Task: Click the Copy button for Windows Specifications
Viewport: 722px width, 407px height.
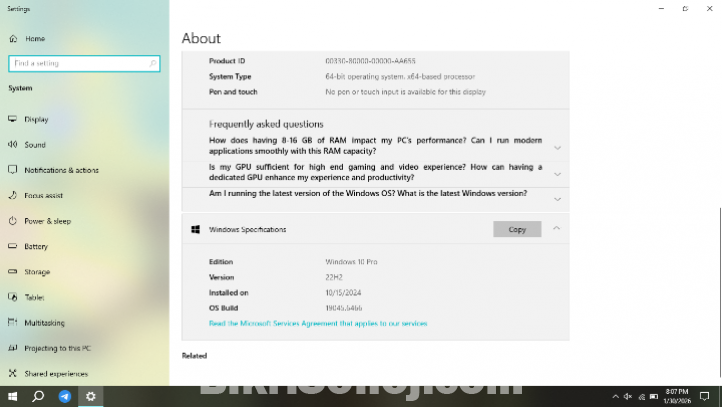Action: point(517,229)
